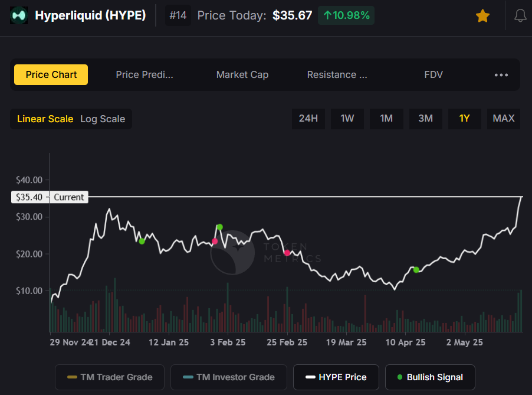Open price alerts via bell icon
The width and height of the screenshot is (532, 395).
(x=520, y=16)
